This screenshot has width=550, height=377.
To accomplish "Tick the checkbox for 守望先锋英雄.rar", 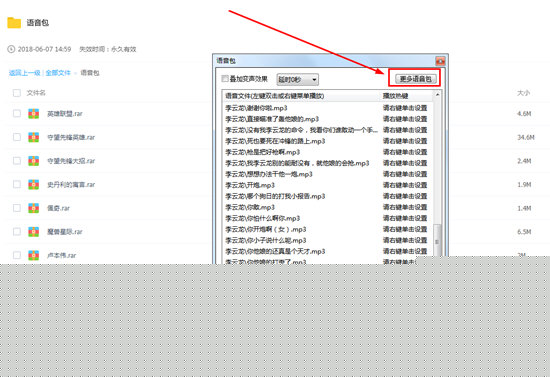I will 16,137.
